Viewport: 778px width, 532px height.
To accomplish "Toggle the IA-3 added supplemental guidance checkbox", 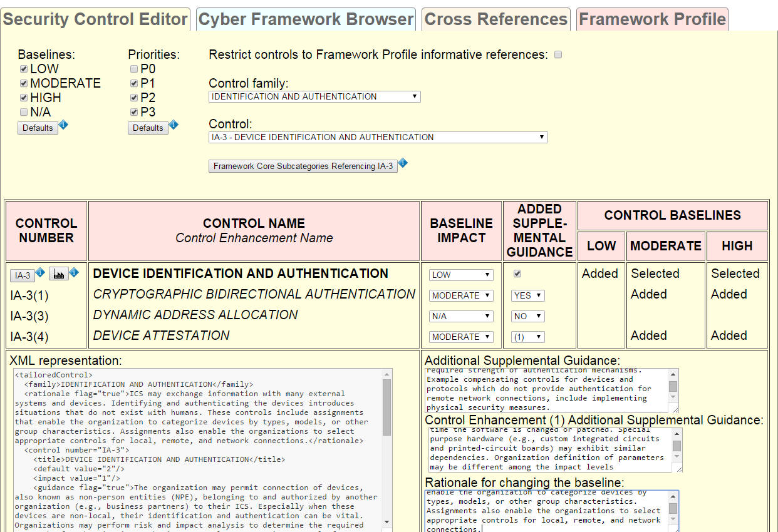I will 517,274.
